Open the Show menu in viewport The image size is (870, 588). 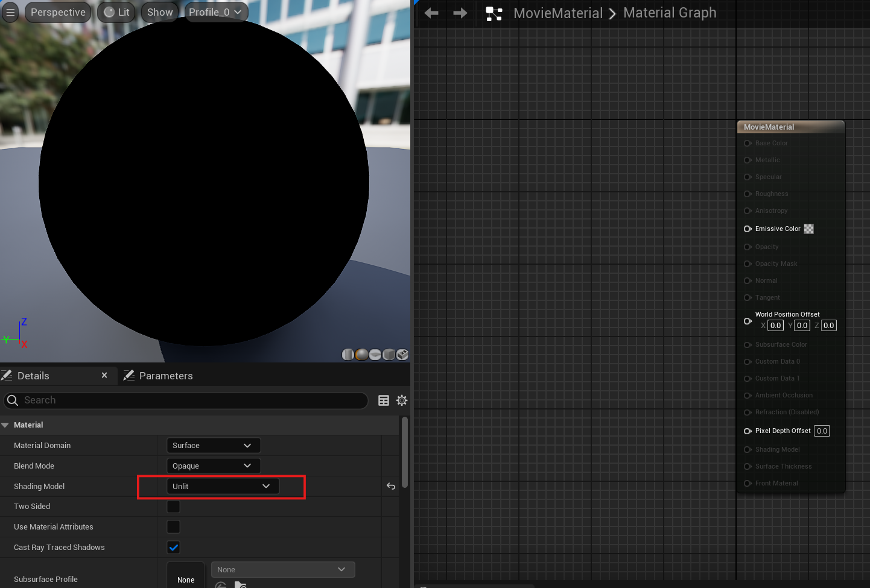[159, 11]
